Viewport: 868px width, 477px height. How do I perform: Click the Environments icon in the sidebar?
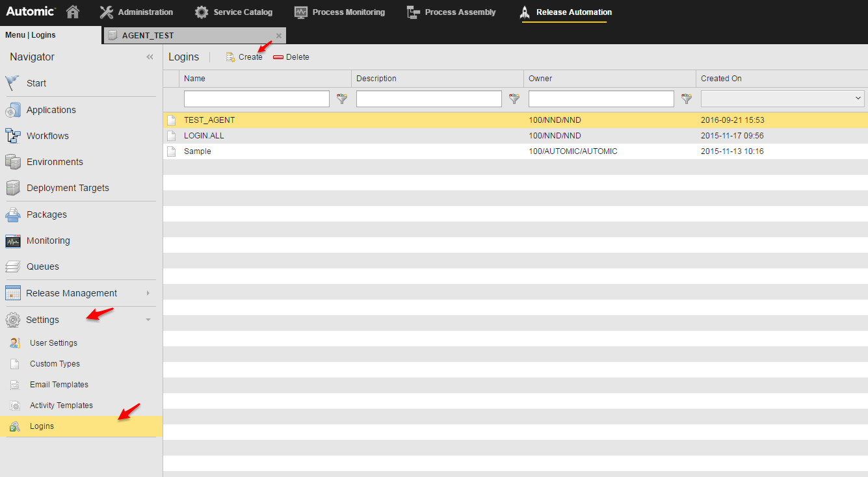pos(12,162)
